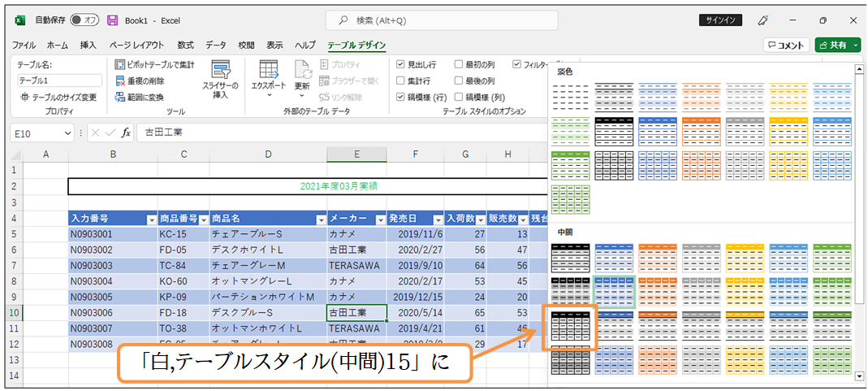Screen dimensions: 868x391
Task: Click Remove Duplicates (重複の削除) icon
Action: point(120,81)
